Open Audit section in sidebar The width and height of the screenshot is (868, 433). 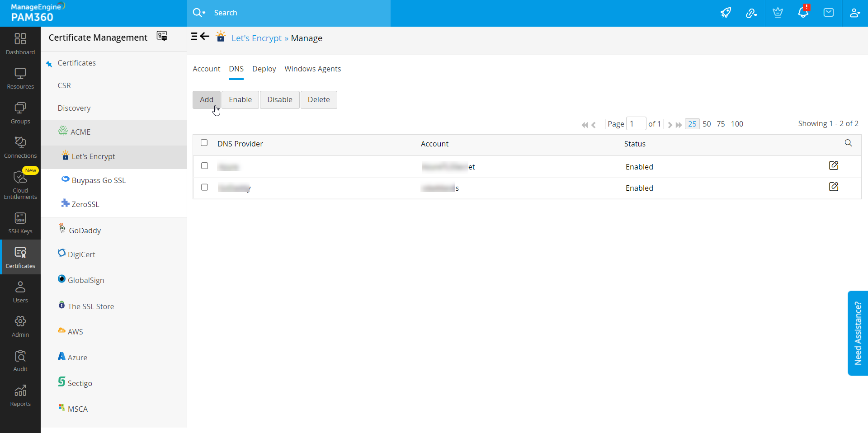pos(20,361)
